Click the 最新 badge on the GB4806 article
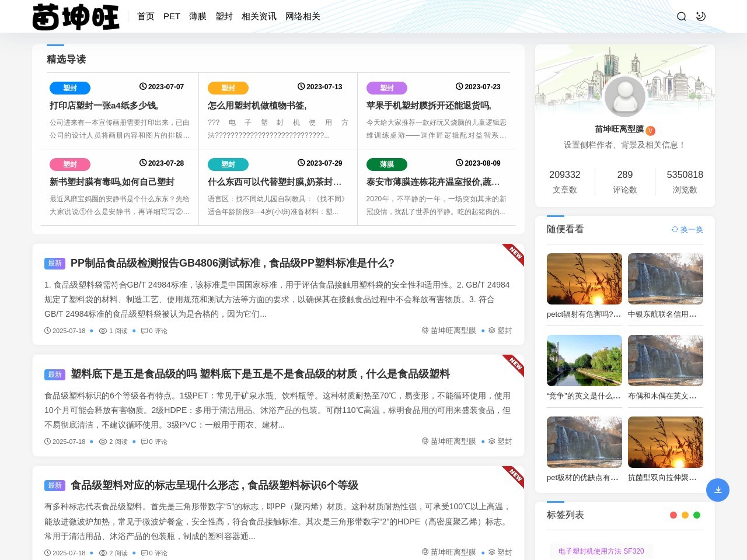The image size is (747, 560). (54, 264)
